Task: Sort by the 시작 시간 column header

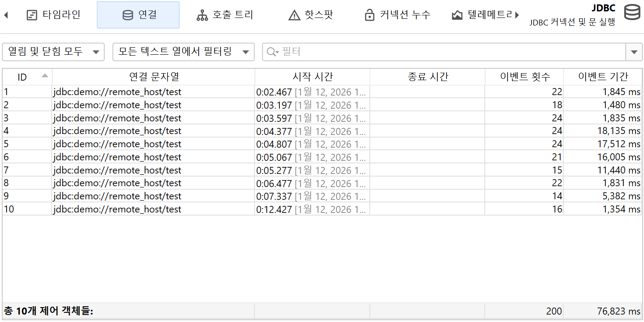Action: point(312,77)
